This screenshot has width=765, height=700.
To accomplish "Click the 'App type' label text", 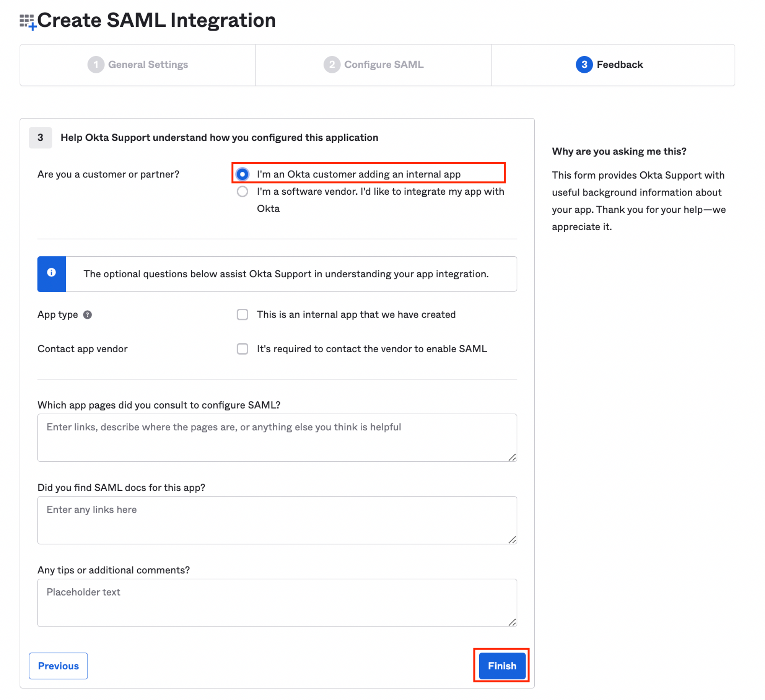I will (58, 315).
